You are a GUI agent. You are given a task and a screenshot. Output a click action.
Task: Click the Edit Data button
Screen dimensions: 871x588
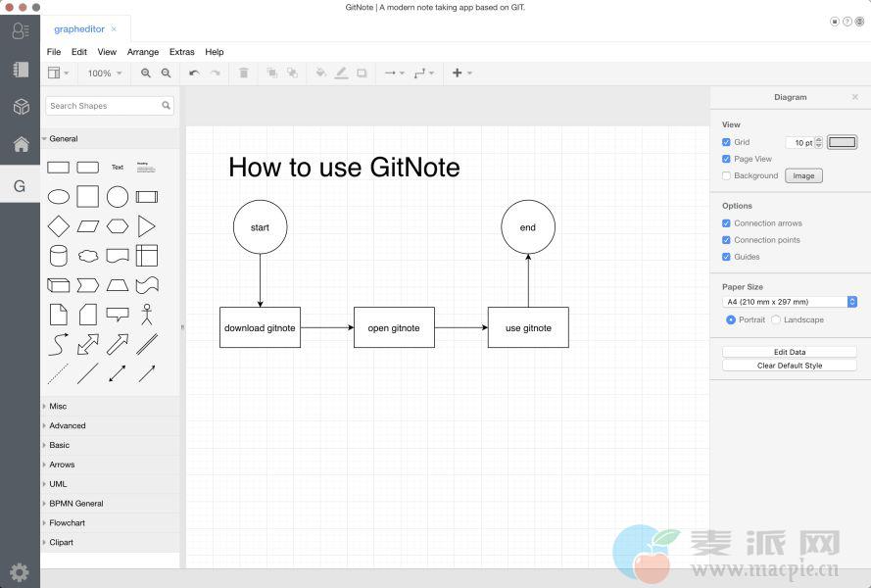pyautogui.click(x=789, y=352)
